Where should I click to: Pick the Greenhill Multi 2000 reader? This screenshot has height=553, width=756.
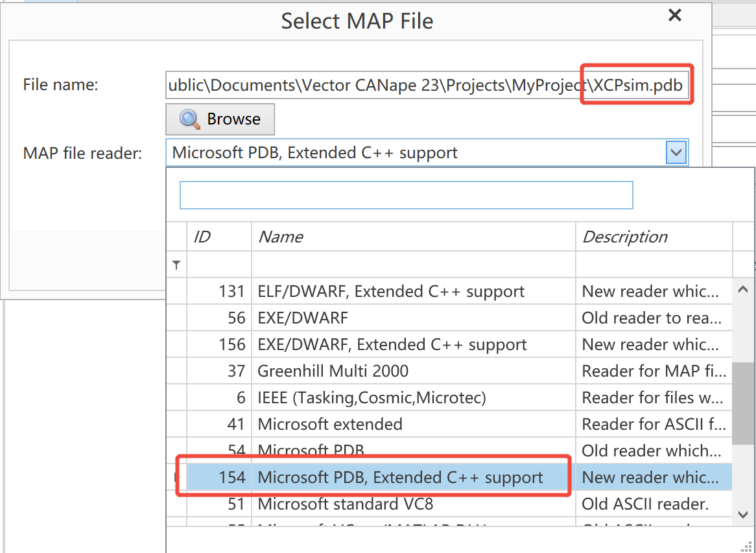point(333,371)
